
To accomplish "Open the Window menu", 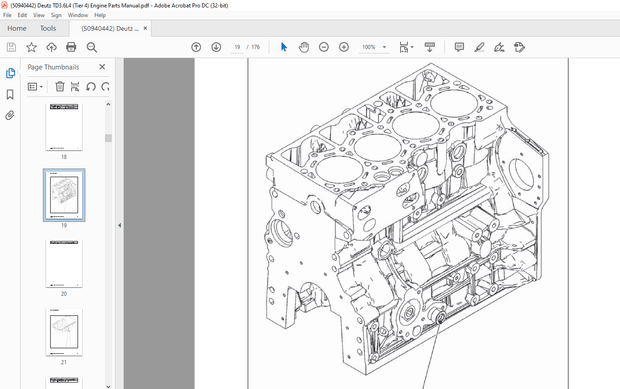I will coord(78,15).
